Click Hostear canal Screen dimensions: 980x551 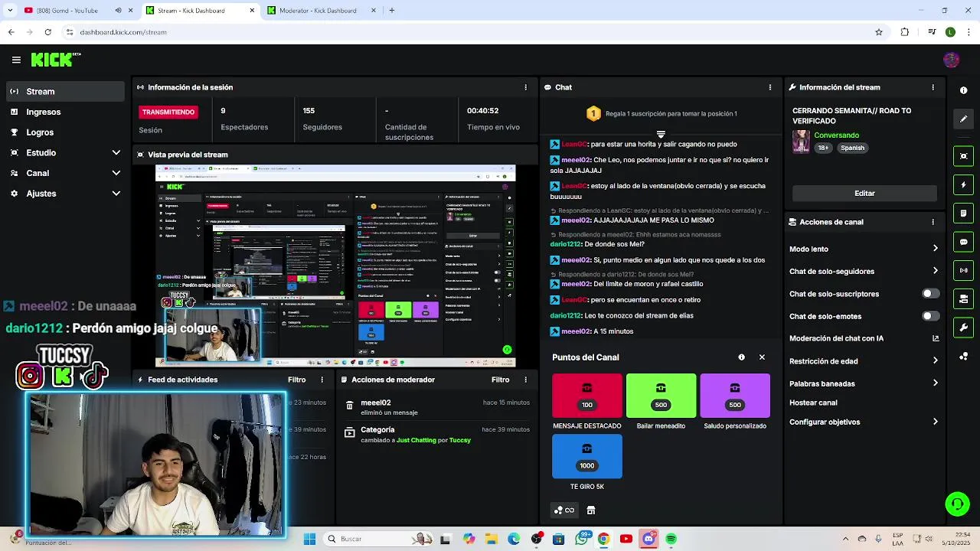click(813, 403)
